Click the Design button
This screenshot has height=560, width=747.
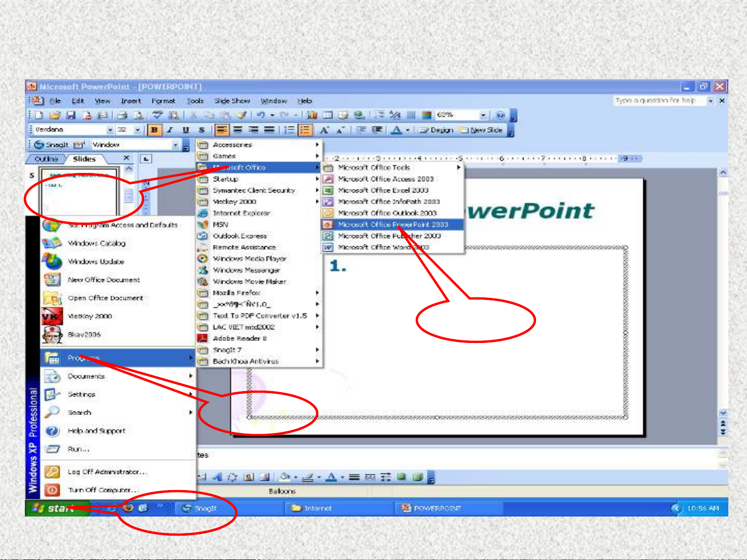(436, 130)
